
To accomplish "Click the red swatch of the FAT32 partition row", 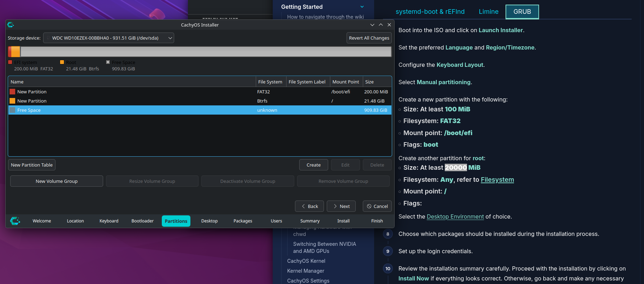I will 12,92.
